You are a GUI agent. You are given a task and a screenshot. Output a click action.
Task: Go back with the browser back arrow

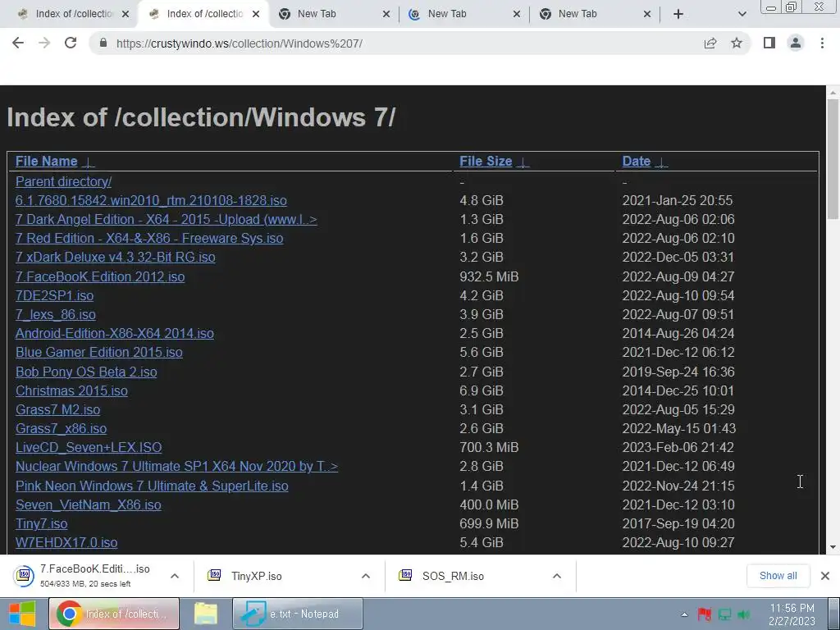(x=18, y=43)
